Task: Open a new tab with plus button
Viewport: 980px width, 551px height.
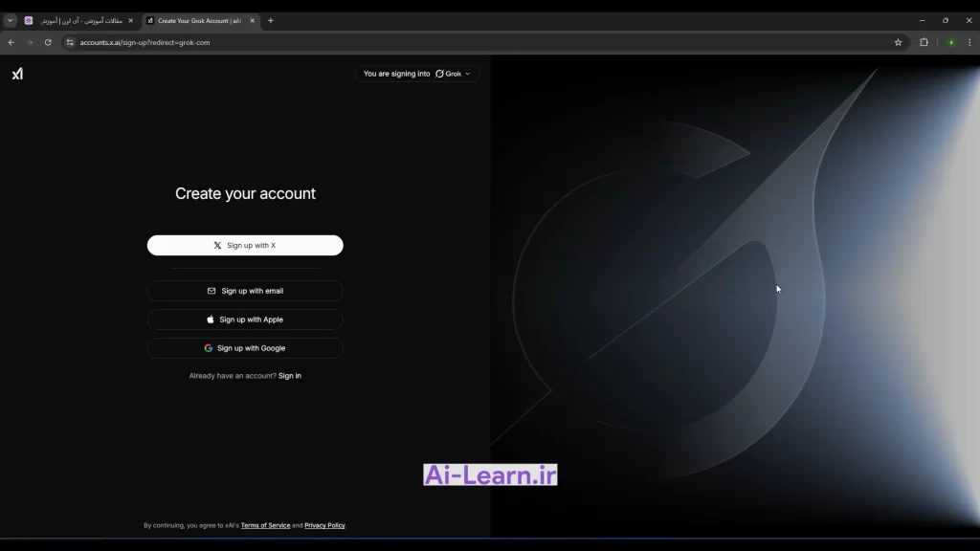Action: 271,21
